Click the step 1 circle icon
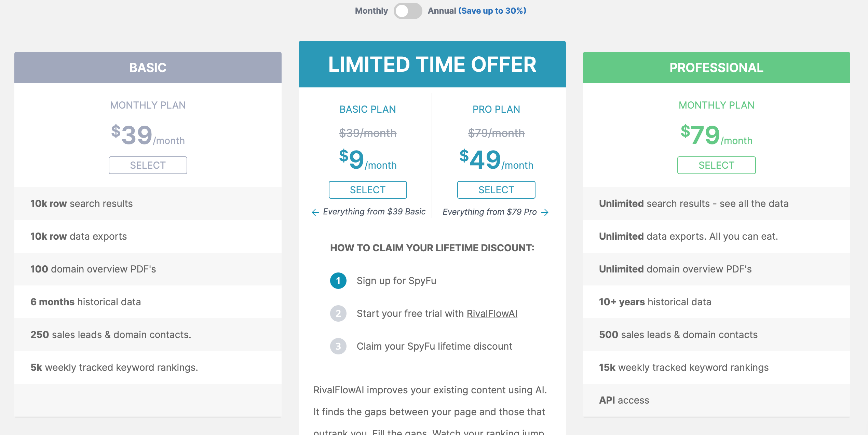The height and width of the screenshot is (435, 868). pos(338,281)
